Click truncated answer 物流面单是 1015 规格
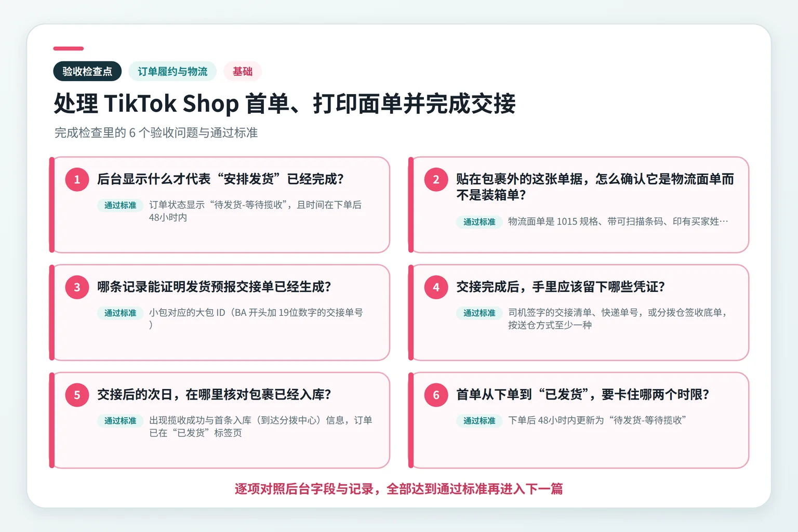This screenshot has width=798, height=532. click(x=618, y=221)
